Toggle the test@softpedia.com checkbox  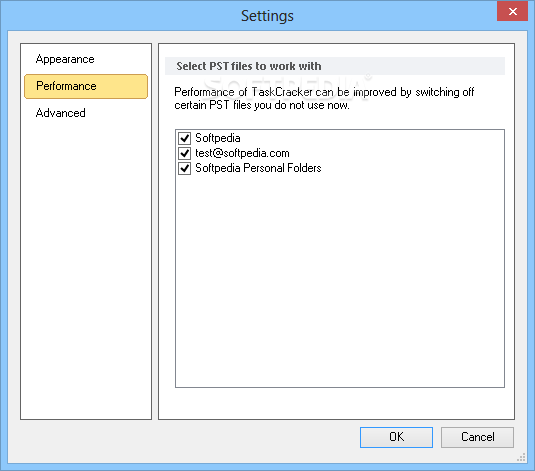(x=185, y=153)
